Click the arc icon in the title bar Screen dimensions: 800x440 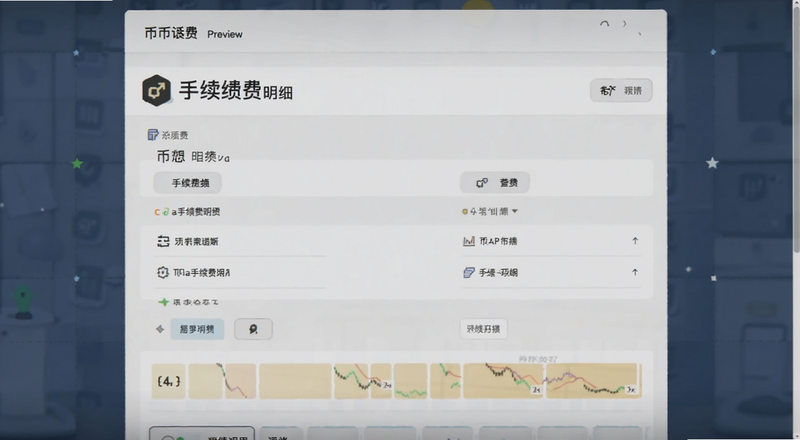[605, 24]
